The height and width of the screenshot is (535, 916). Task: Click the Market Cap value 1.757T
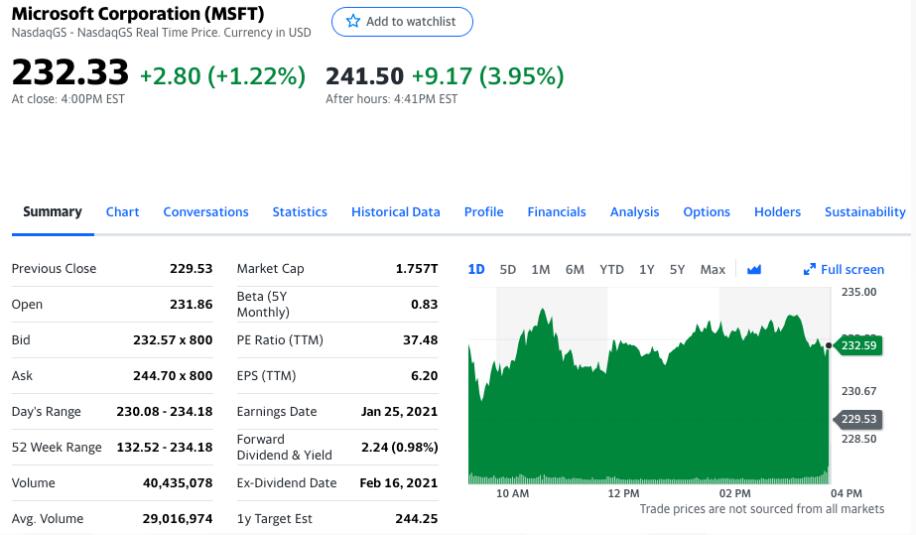pos(417,268)
